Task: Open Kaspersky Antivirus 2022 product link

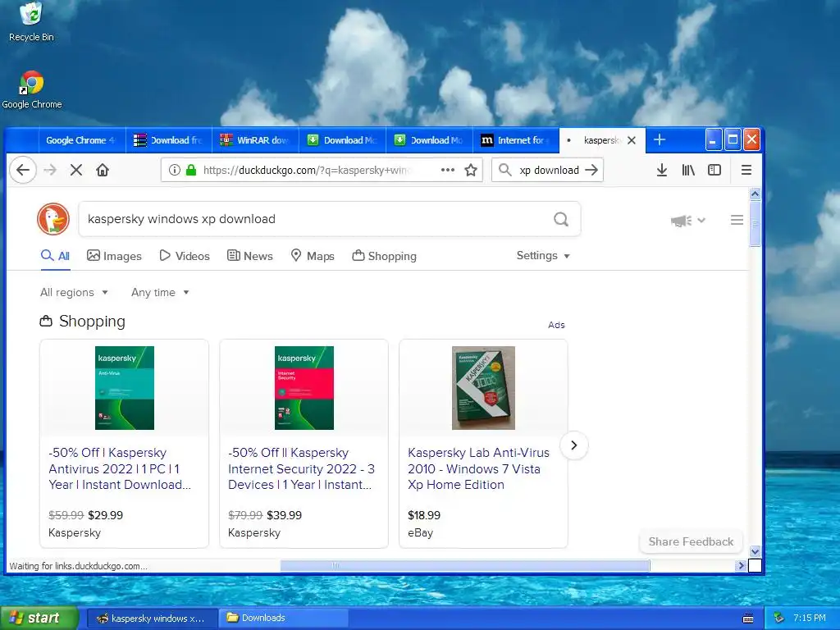Action: tap(120, 468)
